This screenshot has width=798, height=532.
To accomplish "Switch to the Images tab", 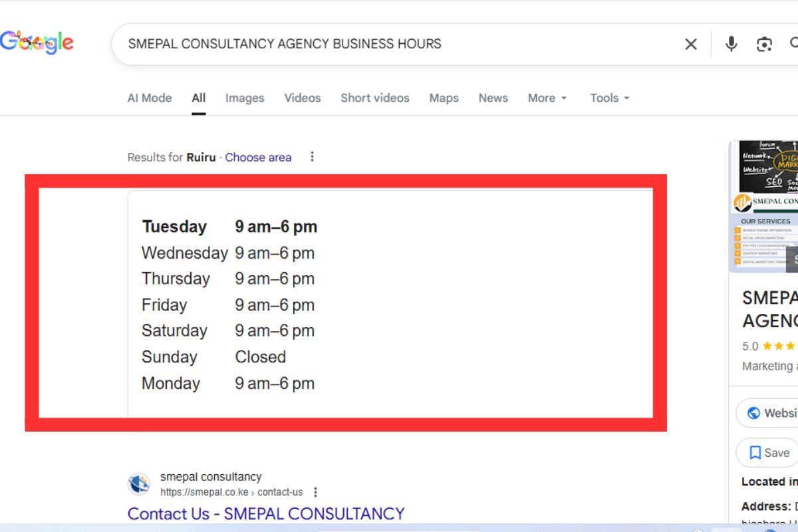I will (244, 98).
